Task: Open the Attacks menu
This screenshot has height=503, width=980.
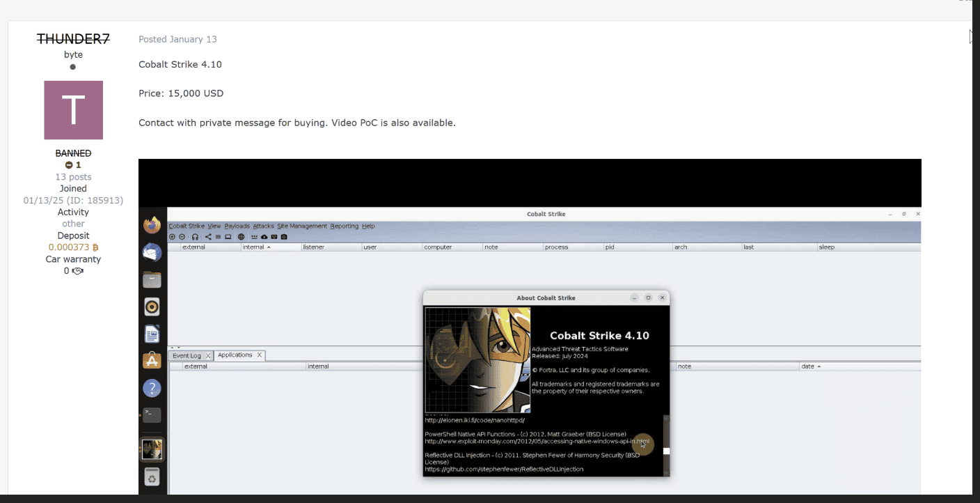Action: [263, 226]
